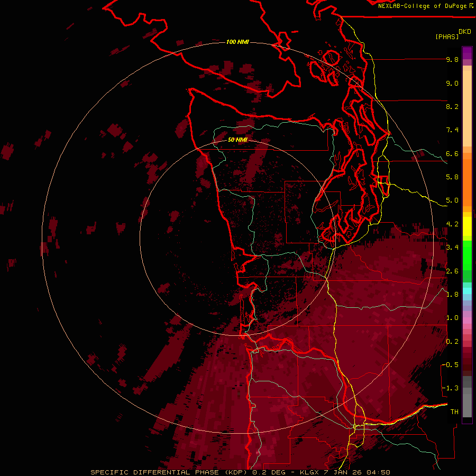Image resolution: width=476 pixels, height=476 pixels.
Task: Pick the yellow color bar segment
Action: (467, 226)
